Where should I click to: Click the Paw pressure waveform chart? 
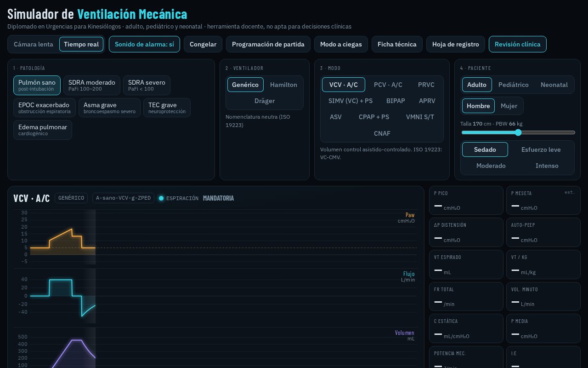[x=215, y=237]
